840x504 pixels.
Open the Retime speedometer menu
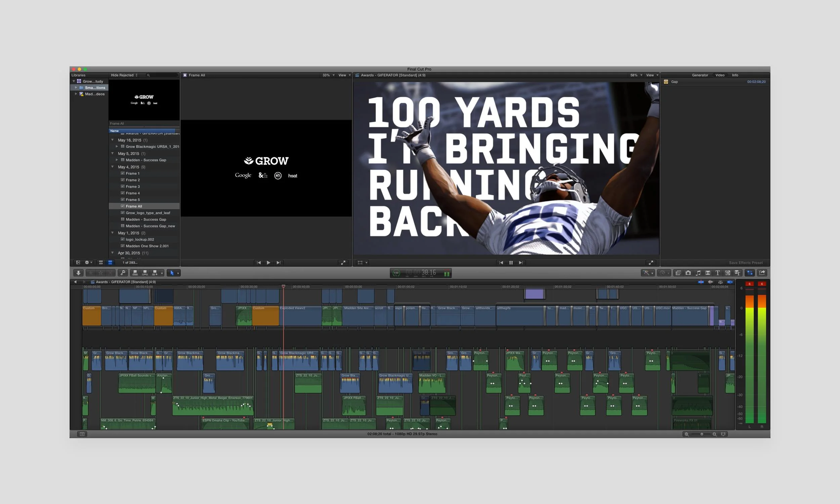(664, 273)
